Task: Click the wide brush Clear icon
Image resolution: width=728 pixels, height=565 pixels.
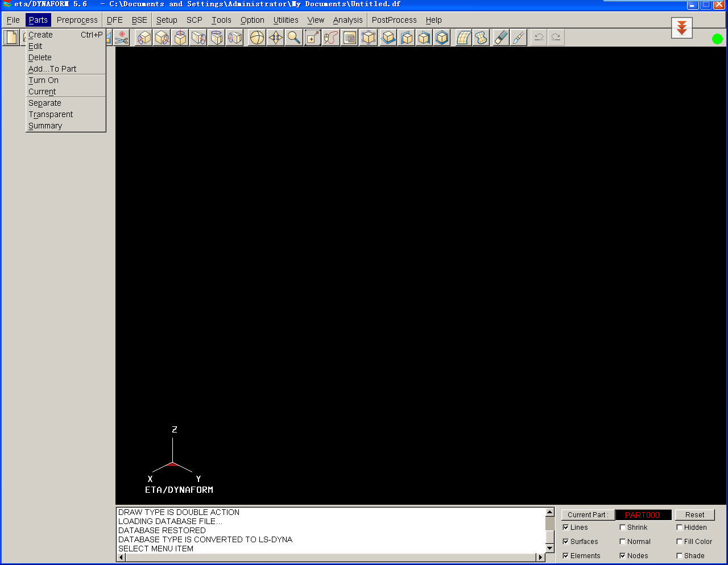Action: [x=501, y=38]
